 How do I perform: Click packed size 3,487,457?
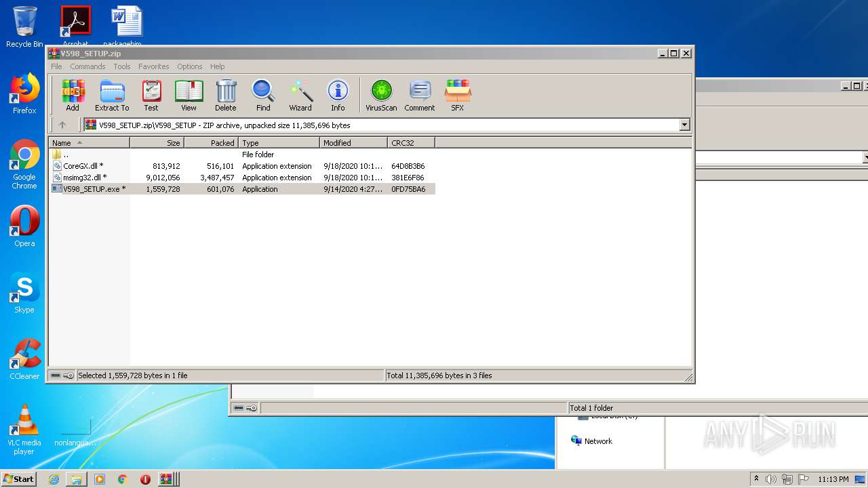(217, 178)
